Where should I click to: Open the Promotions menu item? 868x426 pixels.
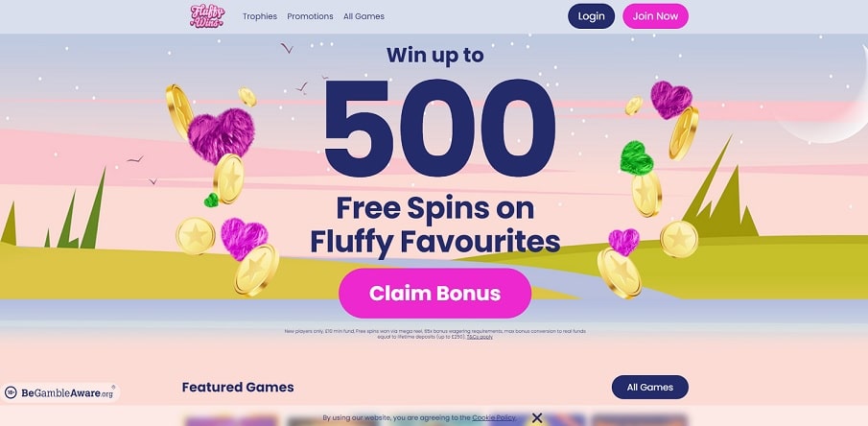tap(310, 16)
